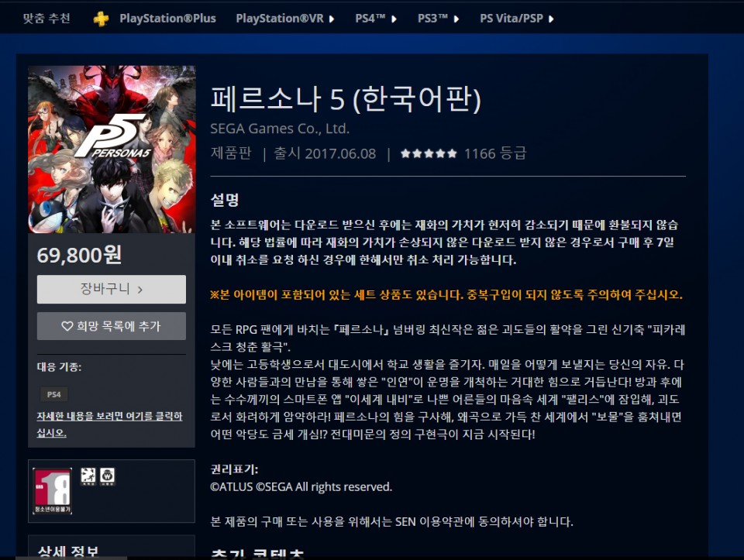Click the SEN 이용약관 agreement sentence
Image resolution: width=744 pixels, height=560 pixels.
pos(392,521)
